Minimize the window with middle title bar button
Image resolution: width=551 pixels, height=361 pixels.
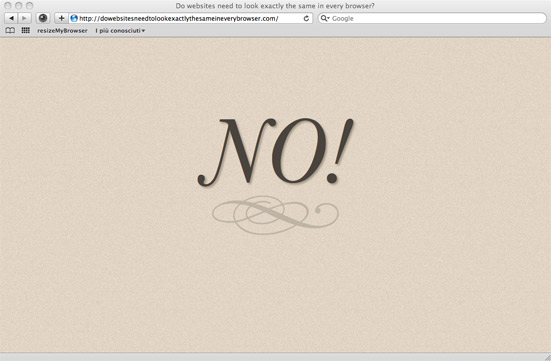(19, 6)
